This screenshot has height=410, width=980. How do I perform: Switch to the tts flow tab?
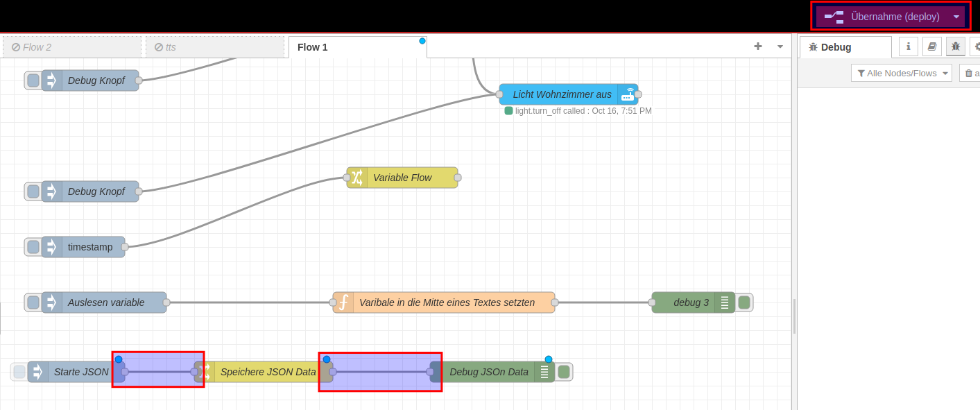[215, 47]
